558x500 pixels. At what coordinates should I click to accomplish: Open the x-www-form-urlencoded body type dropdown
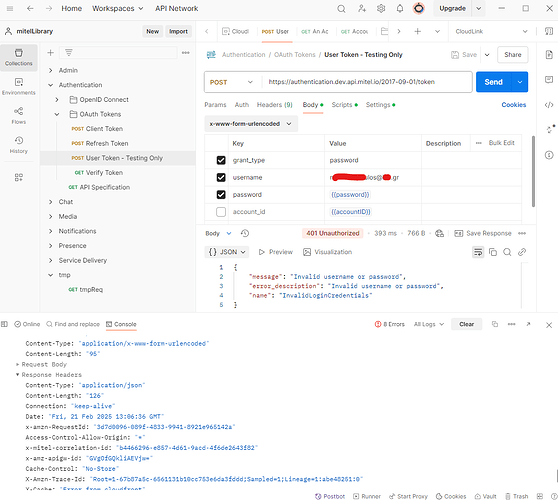(x=251, y=124)
